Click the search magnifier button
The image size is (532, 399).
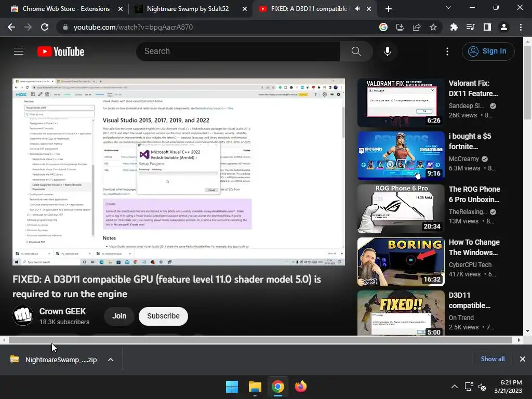[x=356, y=51]
